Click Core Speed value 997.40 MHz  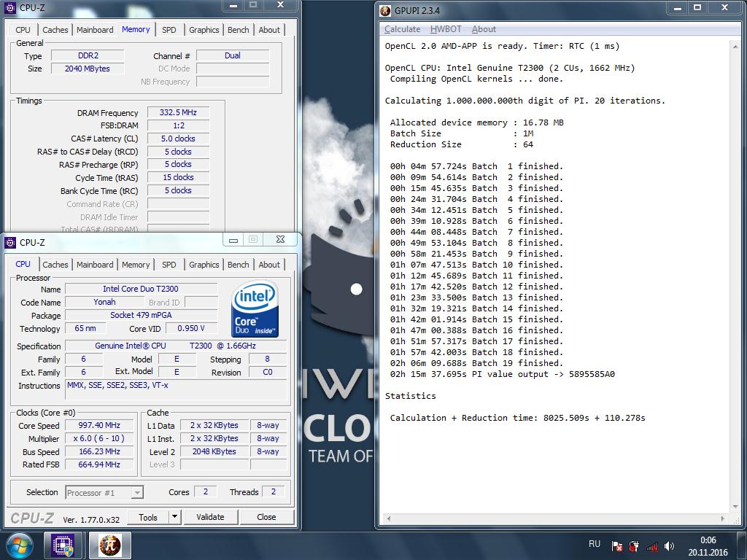click(x=99, y=425)
